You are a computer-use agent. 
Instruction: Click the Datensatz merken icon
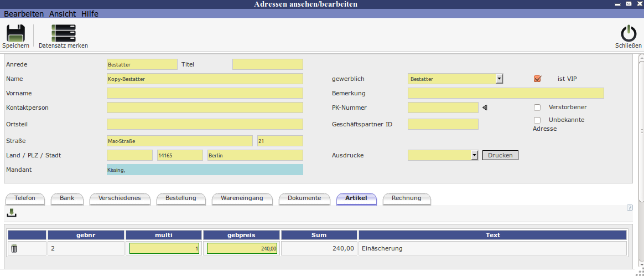63,34
